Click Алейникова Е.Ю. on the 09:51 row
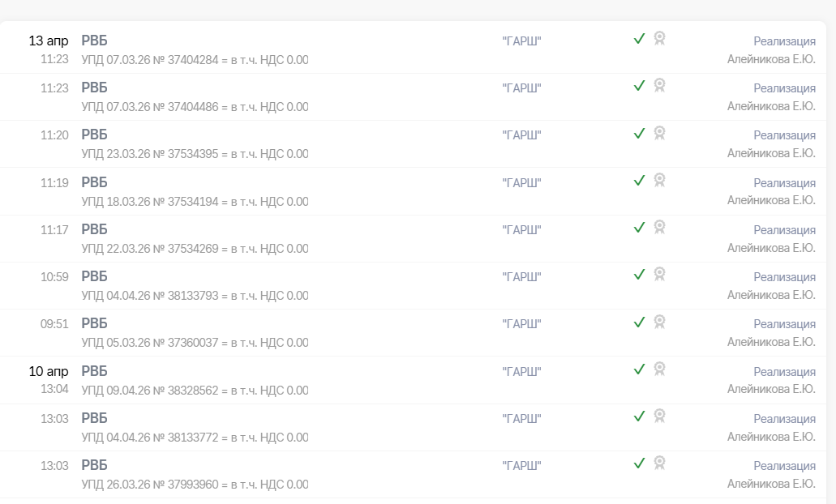Screen dimensions: 836x504 click(x=771, y=342)
